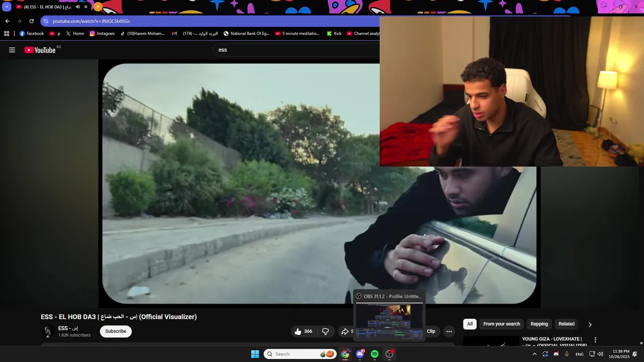Open more actions ellipsis under video
Image resolution: width=644 pixels, height=362 pixels.
coord(449,331)
